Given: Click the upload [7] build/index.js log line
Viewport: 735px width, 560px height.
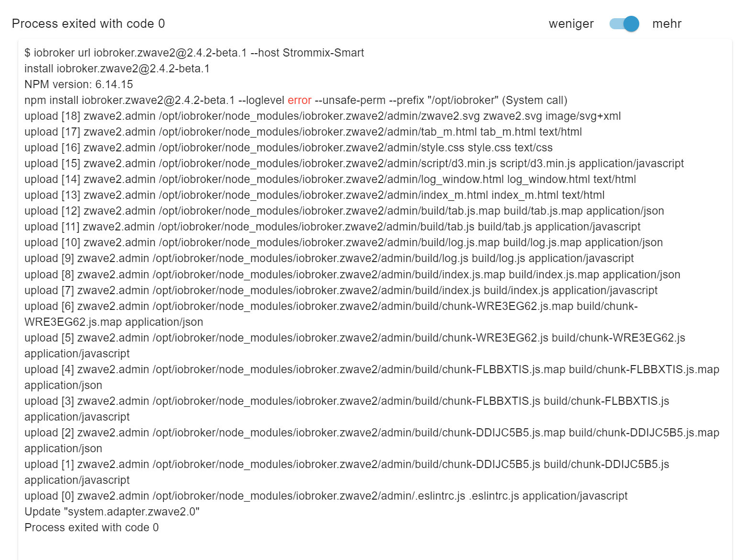Looking at the screenshot, I should click(341, 290).
